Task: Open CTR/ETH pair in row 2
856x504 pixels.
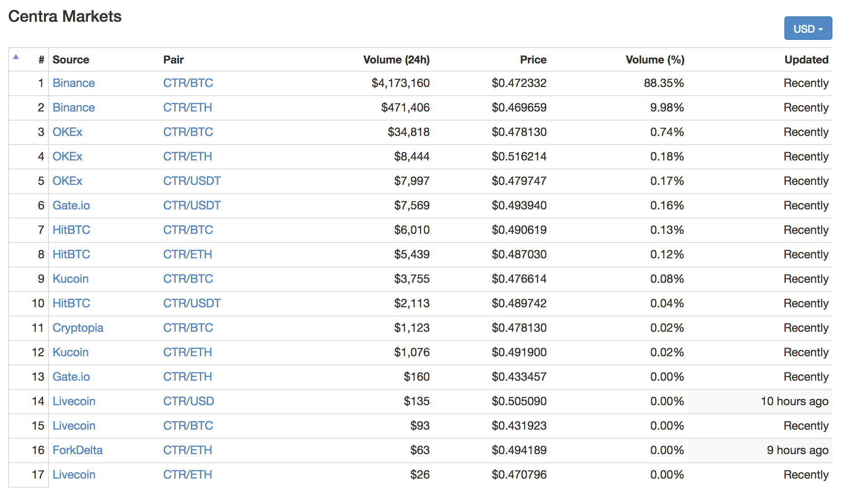Action: pyautogui.click(x=187, y=107)
